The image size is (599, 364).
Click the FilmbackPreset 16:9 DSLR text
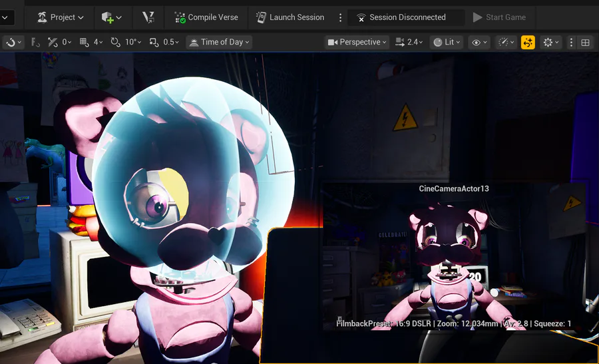coord(383,323)
